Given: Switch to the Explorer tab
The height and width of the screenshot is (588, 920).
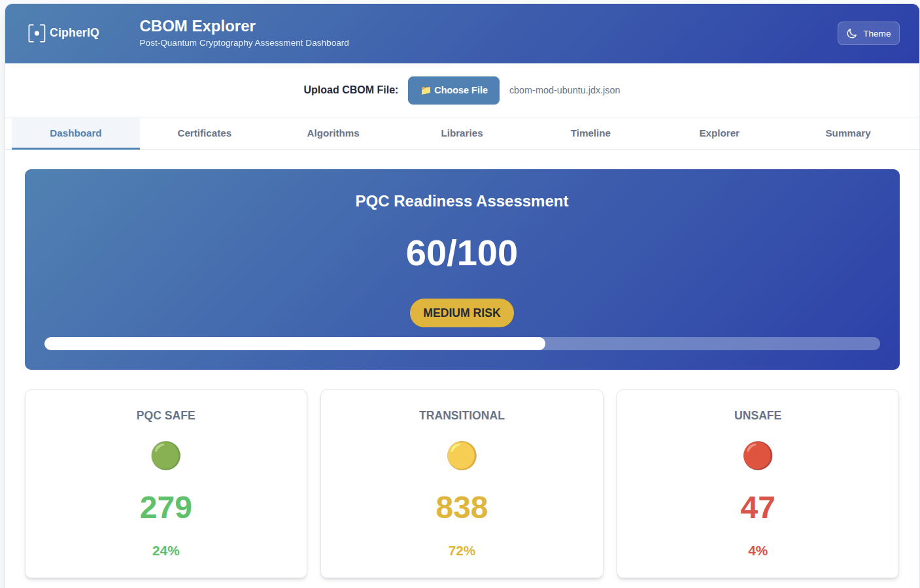Looking at the screenshot, I should coord(719,133).
